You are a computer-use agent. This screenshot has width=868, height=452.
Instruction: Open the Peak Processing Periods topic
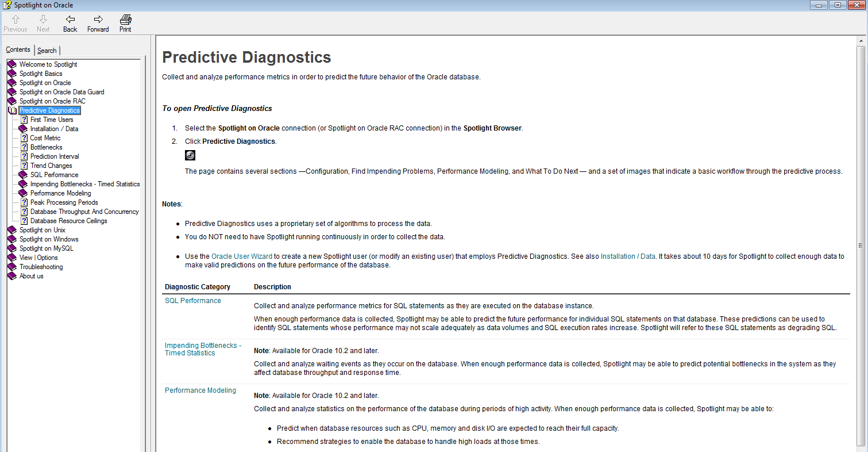(64, 202)
